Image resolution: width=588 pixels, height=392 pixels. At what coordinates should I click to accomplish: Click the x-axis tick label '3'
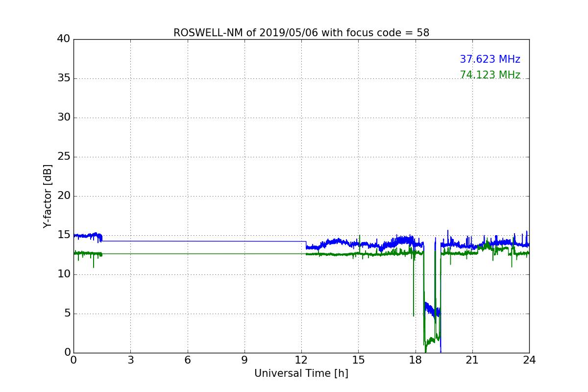[130, 360]
